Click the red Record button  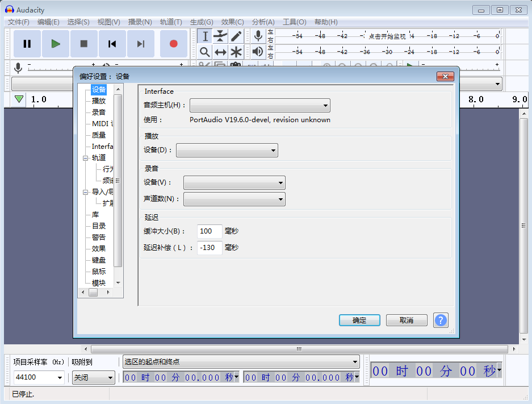173,44
